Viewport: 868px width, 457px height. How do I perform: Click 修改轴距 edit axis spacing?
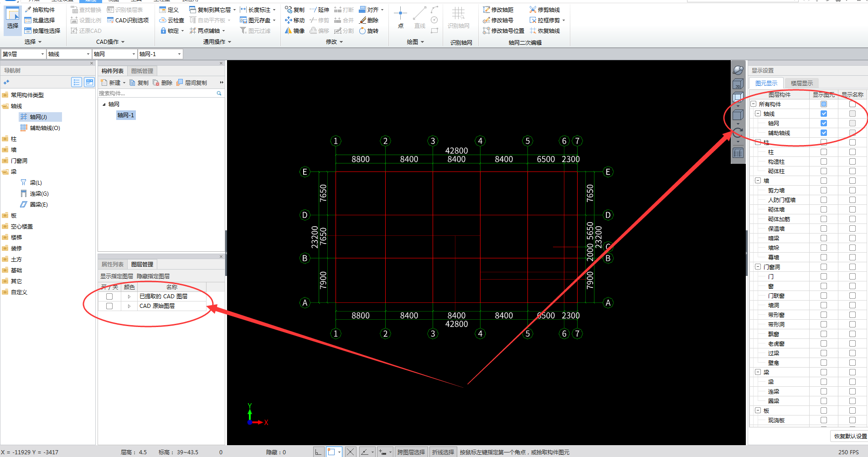point(498,10)
